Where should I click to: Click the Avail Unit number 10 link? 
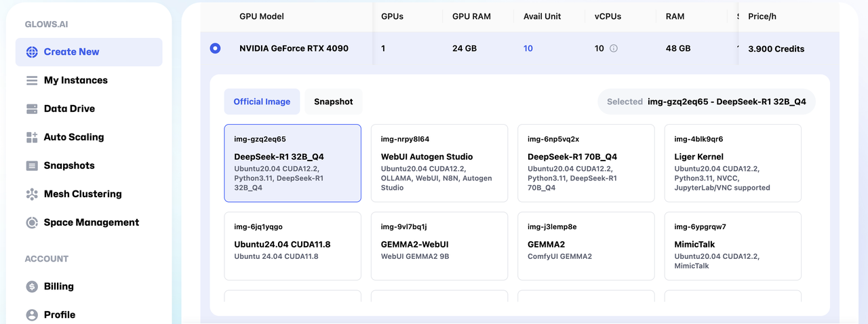528,49
